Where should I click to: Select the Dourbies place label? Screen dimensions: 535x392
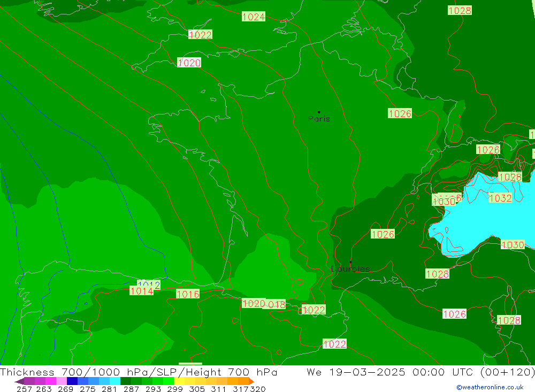coord(350,269)
